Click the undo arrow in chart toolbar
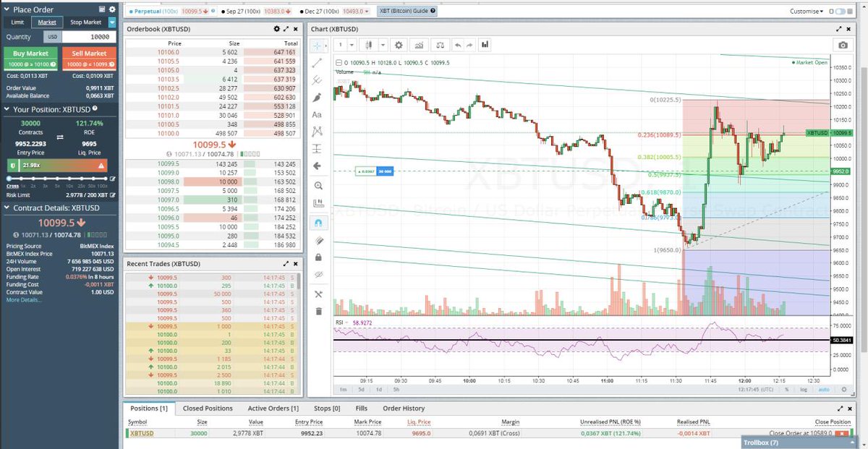This screenshot has height=449, width=868. [x=457, y=45]
